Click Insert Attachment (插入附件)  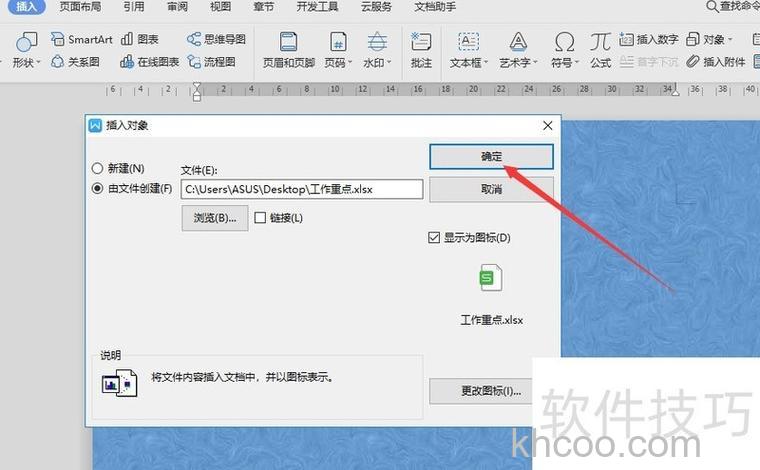(716, 62)
